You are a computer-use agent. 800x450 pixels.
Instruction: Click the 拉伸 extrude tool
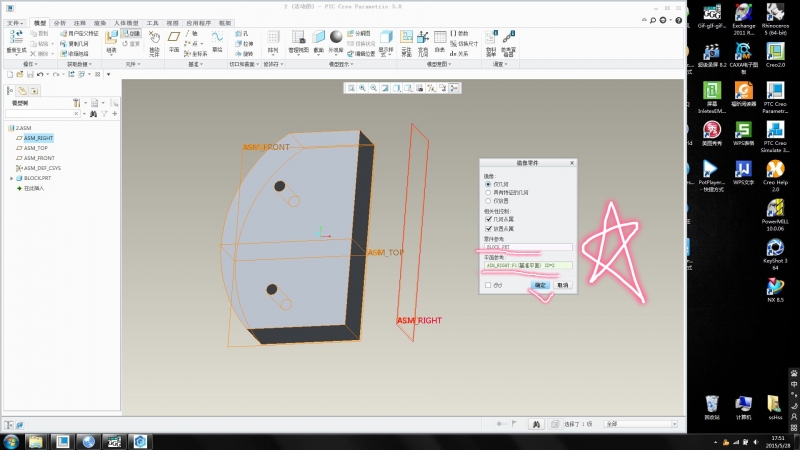[x=244, y=44]
